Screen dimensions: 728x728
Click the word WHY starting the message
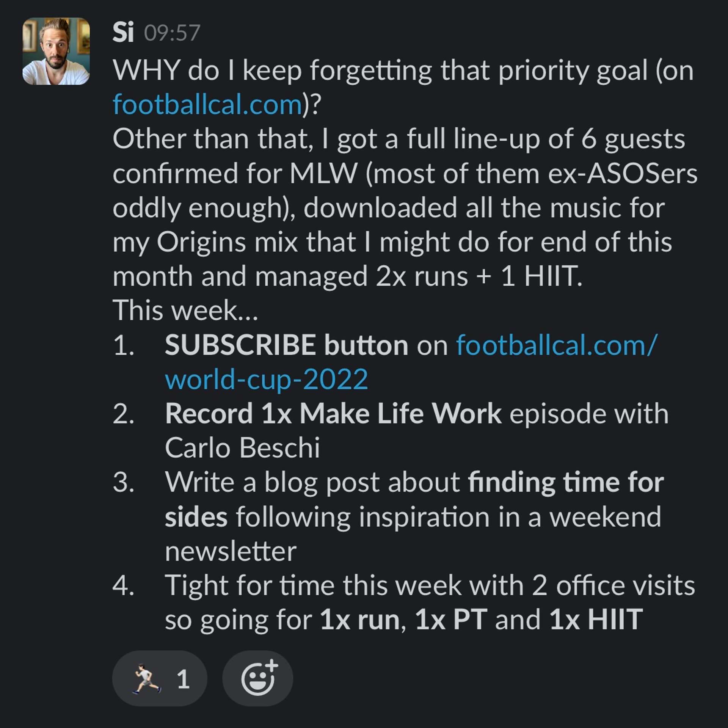click(146, 70)
